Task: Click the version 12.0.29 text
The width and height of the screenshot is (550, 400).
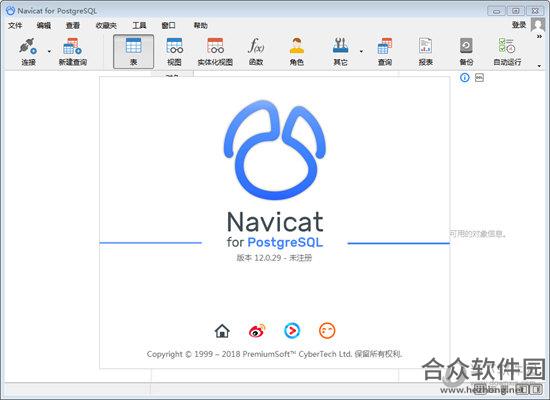Action: coord(274,258)
